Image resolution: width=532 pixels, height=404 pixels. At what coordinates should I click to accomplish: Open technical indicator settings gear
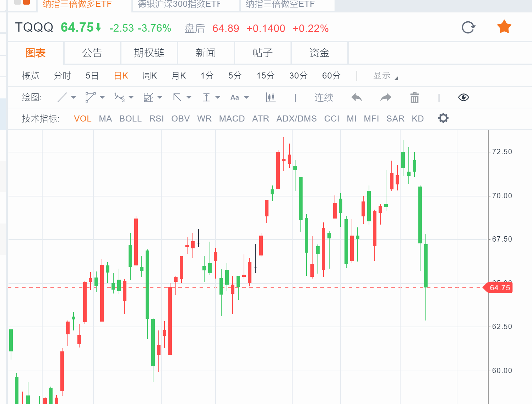(443, 118)
